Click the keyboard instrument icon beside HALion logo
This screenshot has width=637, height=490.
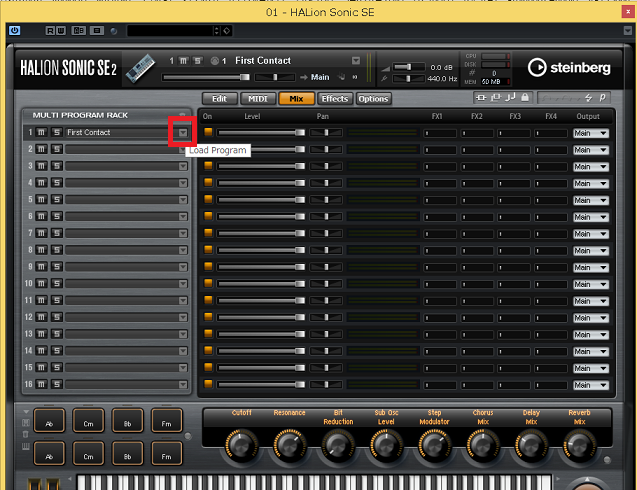click(140, 68)
